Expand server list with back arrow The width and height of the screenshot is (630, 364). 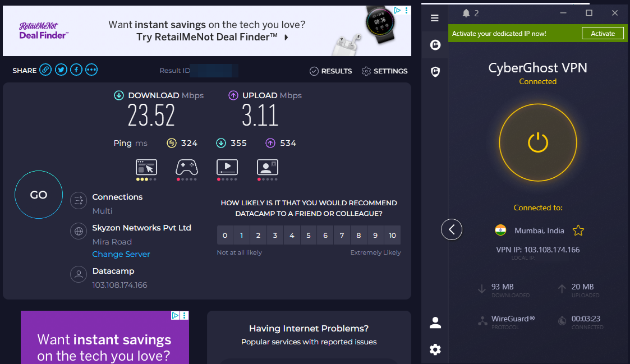click(452, 229)
